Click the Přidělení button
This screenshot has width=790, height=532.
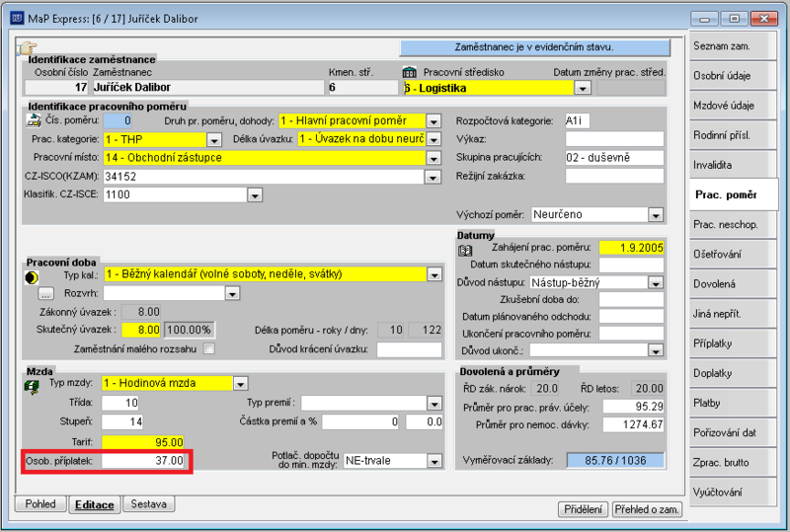(x=583, y=509)
